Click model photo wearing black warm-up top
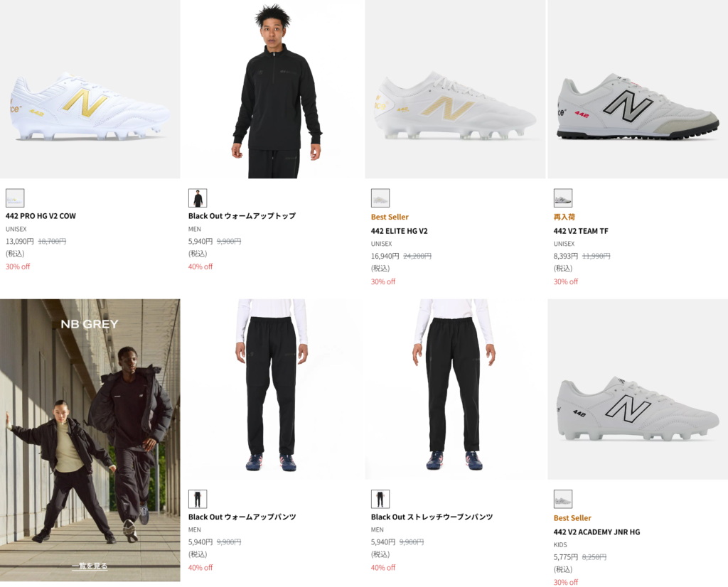This screenshot has width=728, height=587. [273, 92]
